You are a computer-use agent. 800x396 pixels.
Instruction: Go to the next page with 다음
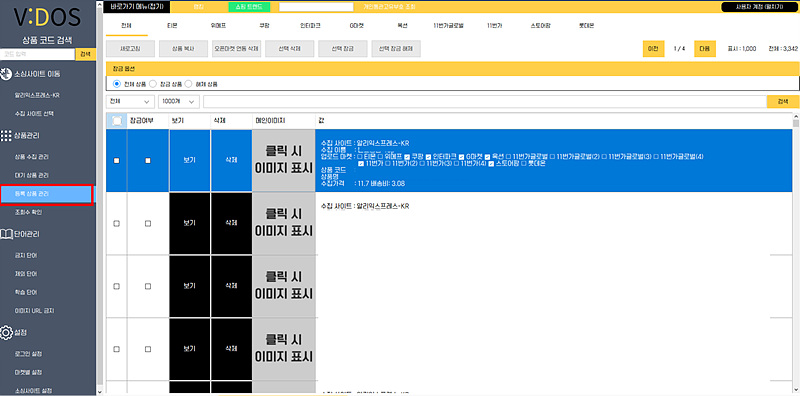click(705, 48)
